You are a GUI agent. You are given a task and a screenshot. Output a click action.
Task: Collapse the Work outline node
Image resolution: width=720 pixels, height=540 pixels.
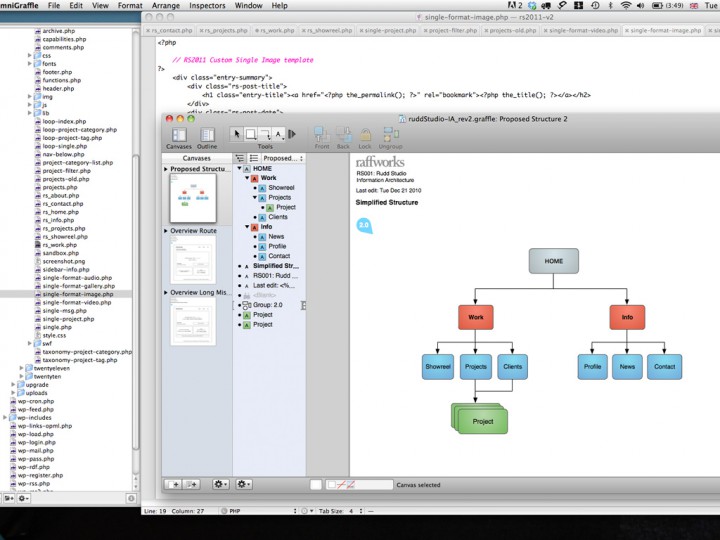(247, 178)
